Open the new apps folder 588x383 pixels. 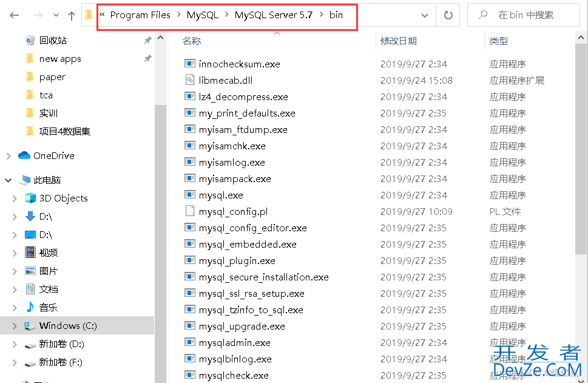(60, 58)
